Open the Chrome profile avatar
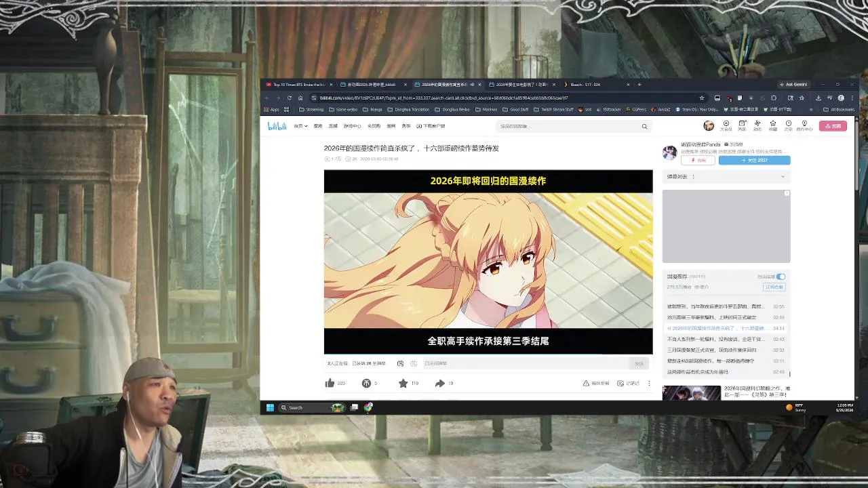 (841, 98)
